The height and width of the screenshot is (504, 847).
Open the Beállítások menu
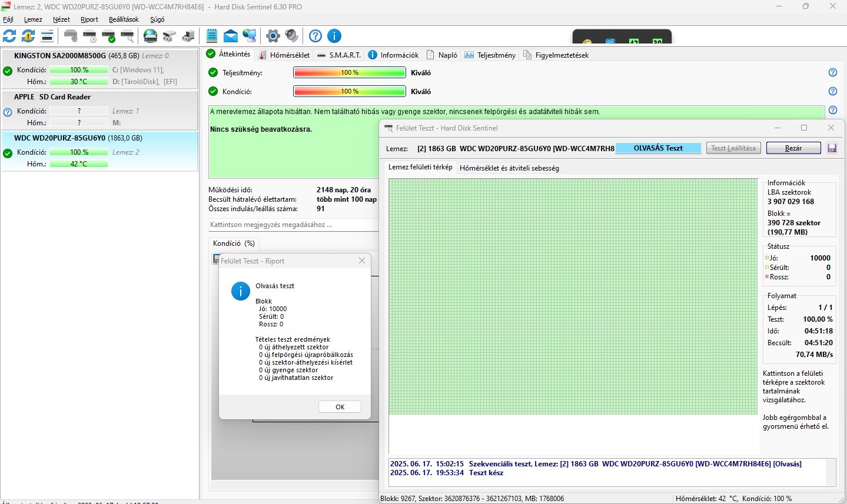[x=124, y=19]
